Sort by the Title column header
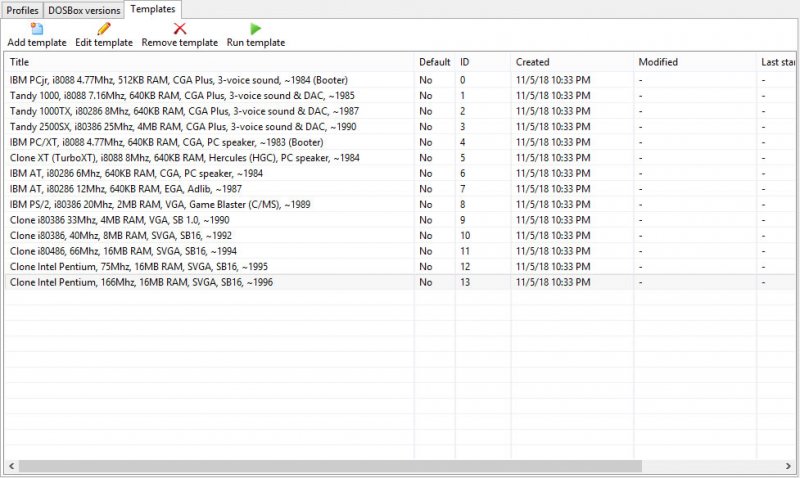 (210, 62)
